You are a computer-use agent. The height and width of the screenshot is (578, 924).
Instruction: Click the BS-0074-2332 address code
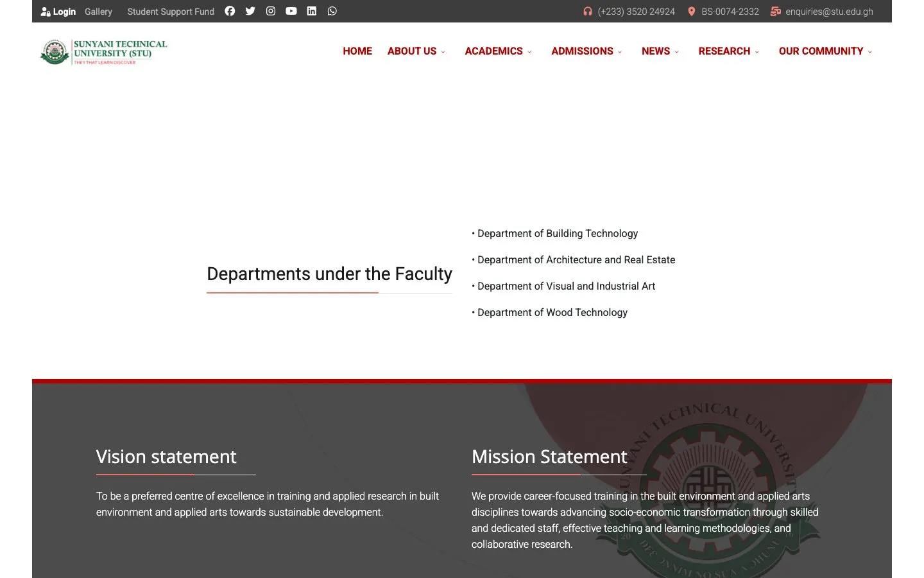pyautogui.click(x=730, y=12)
